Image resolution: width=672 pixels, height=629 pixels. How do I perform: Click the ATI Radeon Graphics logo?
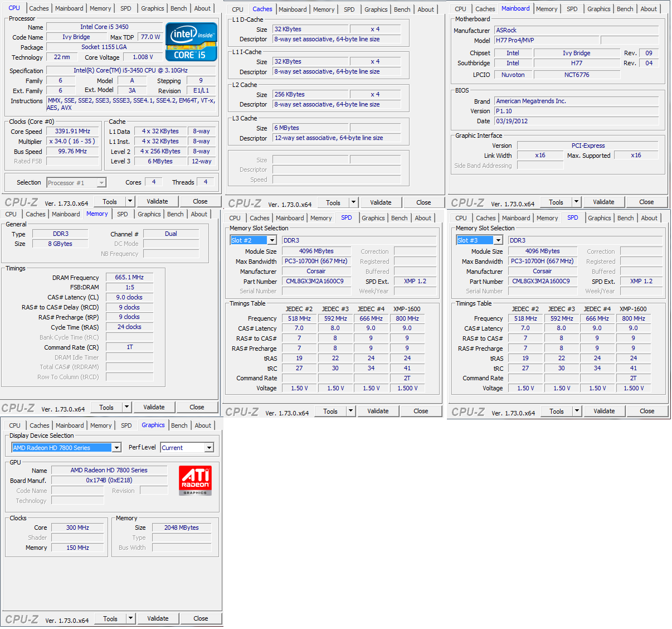click(x=195, y=481)
